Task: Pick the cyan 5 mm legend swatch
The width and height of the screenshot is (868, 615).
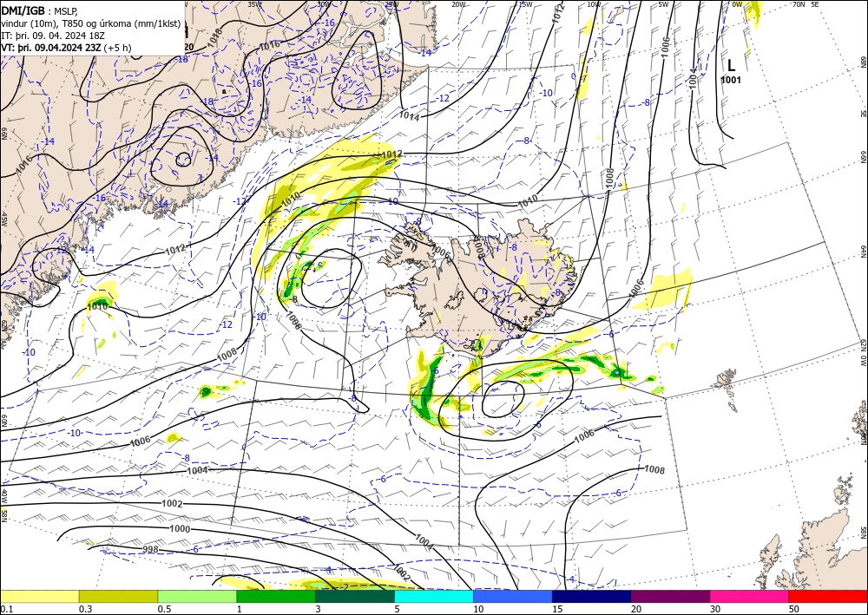Action: pos(434,596)
